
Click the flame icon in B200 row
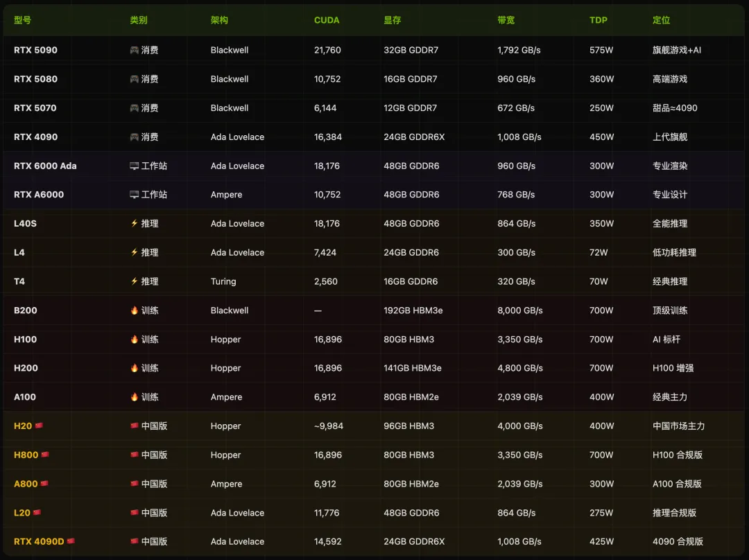pyautogui.click(x=135, y=310)
